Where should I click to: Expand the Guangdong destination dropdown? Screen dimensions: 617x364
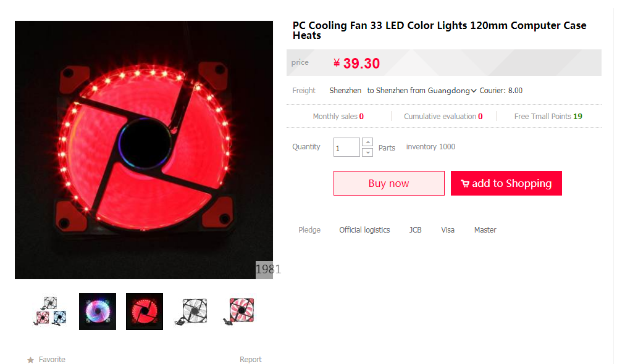(x=473, y=91)
